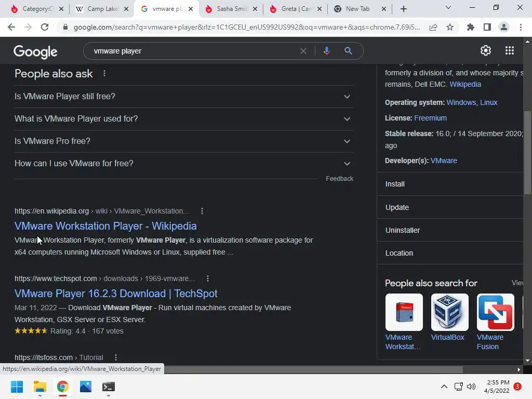Open a new browser tab
This screenshot has width=532, height=399.
(403, 9)
